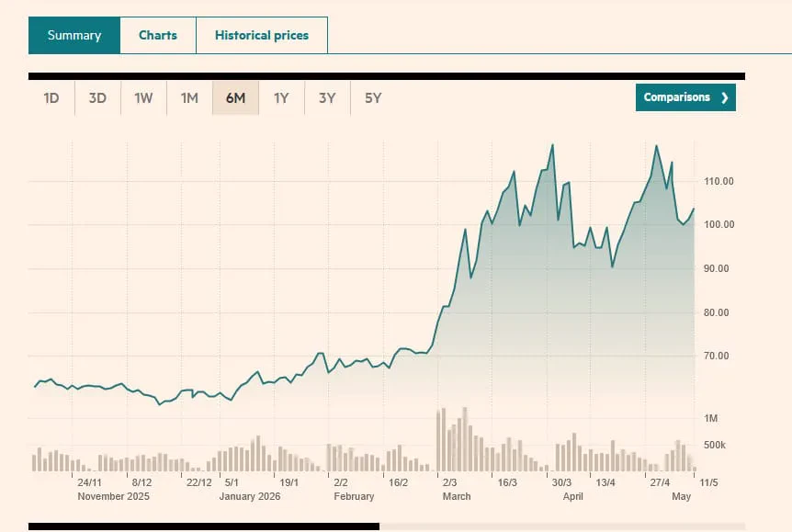Click the 16/3 date label
Viewport: 792px width, 532px height.
pyautogui.click(x=507, y=482)
